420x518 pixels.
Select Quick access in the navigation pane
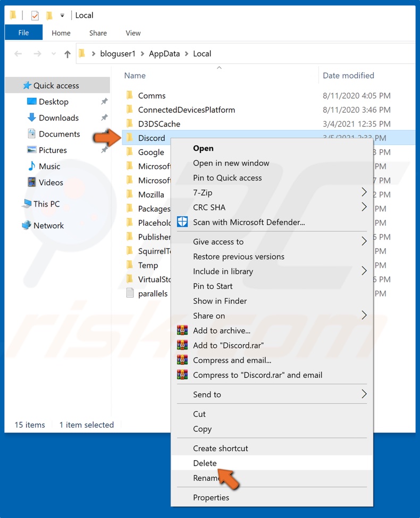(x=57, y=86)
